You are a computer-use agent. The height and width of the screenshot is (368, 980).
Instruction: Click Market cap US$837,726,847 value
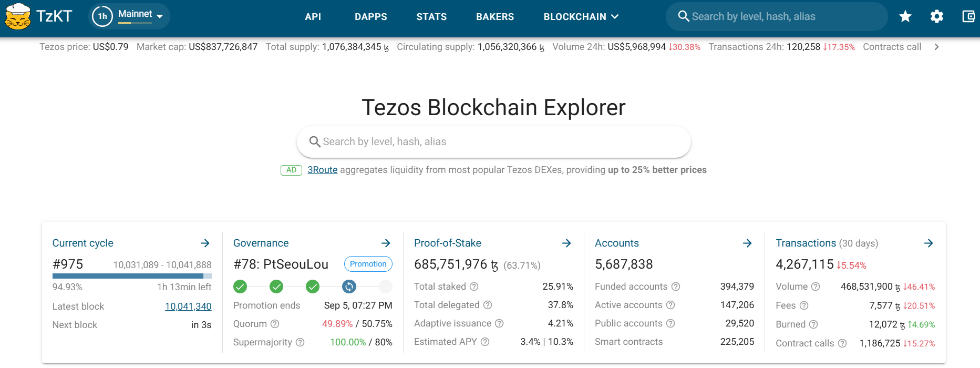coord(223,47)
